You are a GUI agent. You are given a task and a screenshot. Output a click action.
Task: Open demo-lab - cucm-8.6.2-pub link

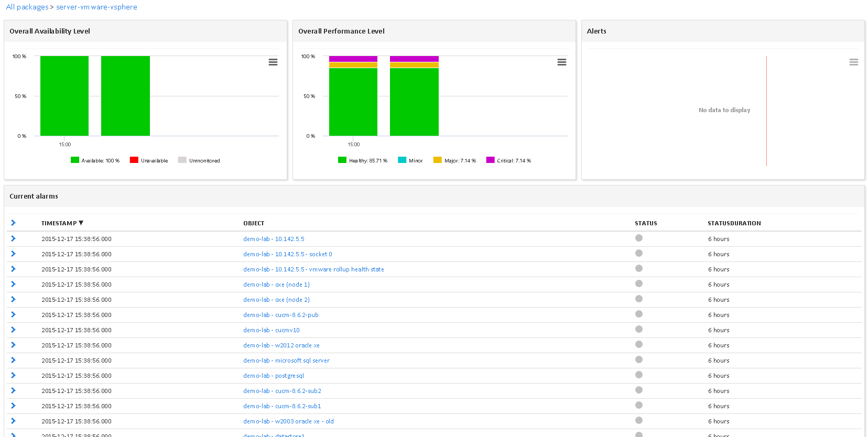point(281,315)
